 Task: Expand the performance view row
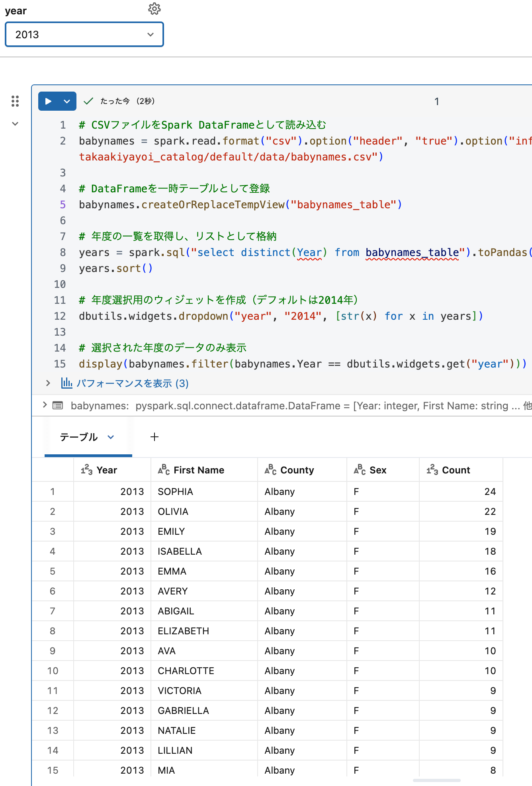pos(48,383)
